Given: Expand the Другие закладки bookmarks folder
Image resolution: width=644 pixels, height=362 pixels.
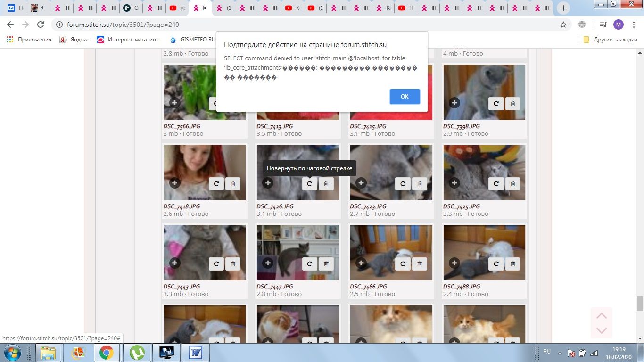Looking at the screenshot, I should [x=611, y=40].
